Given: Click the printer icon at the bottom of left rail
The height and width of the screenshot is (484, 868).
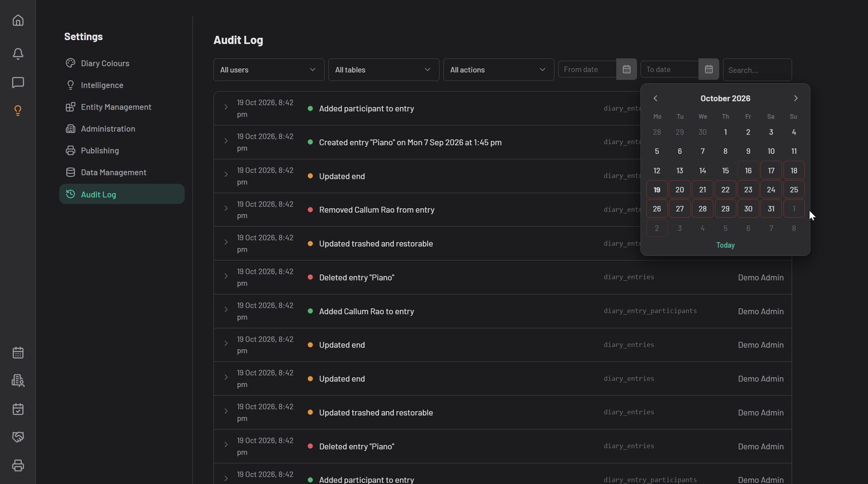Looking at the screenshot, I should point(18,466).
